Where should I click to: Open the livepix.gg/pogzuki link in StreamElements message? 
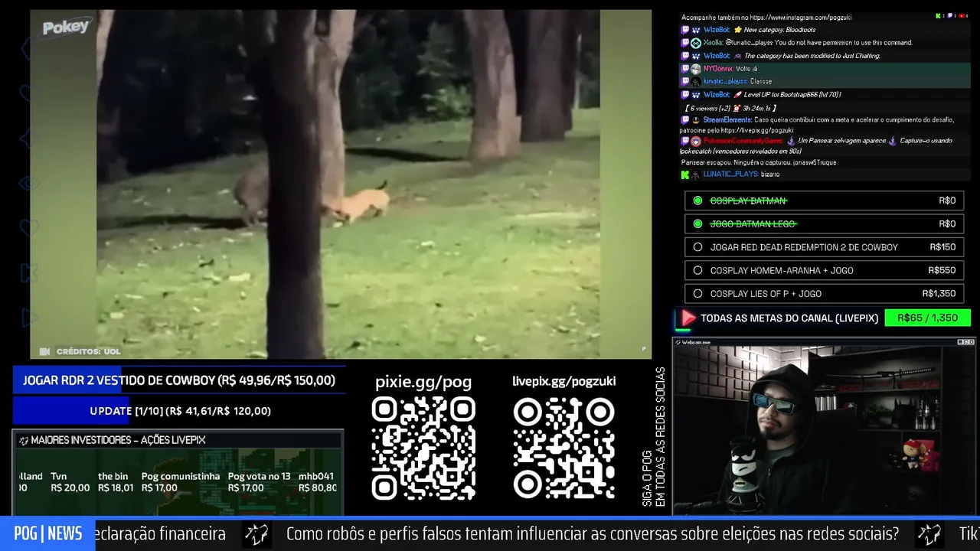pyautogui.click(x=756, y=130)
